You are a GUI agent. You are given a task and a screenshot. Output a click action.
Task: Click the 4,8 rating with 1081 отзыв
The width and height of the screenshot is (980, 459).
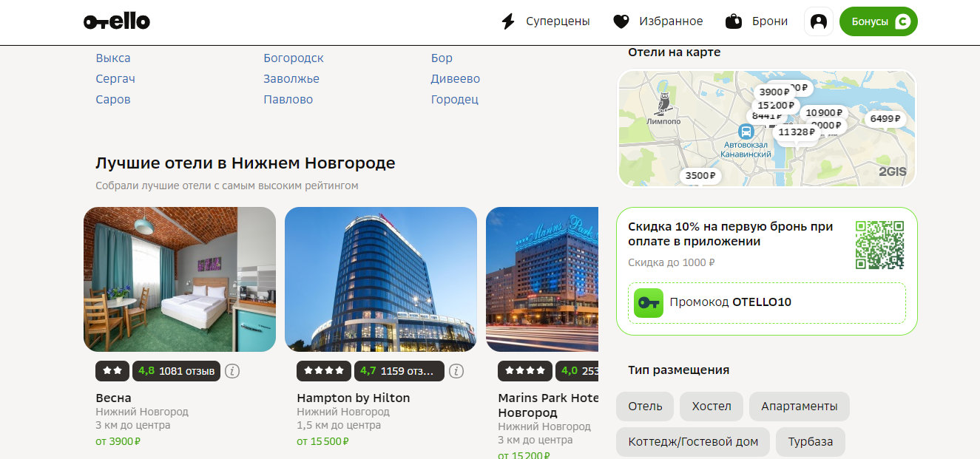click(x=177, y=371)
